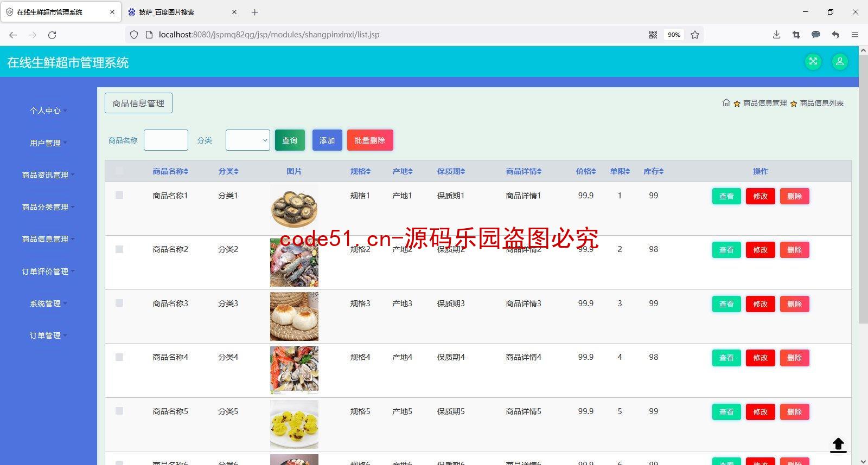Viewport: 868px width, 465px height.
Task: Expand 商品资讯管理 sidebar menu
Action: tap(48, 175)
